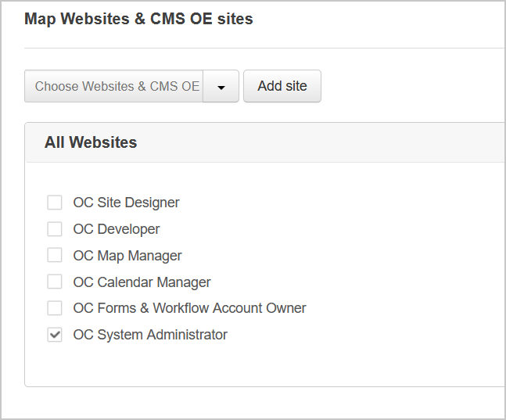
Task: Click the OC Site Designer label
Action: [126, 203]
